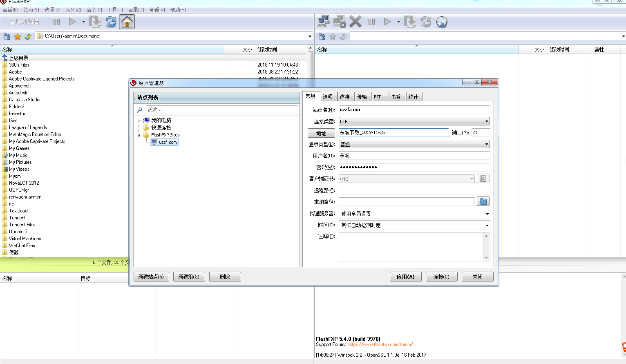
Task: Select the League of Legends folder
Action: tap(28, 127)
